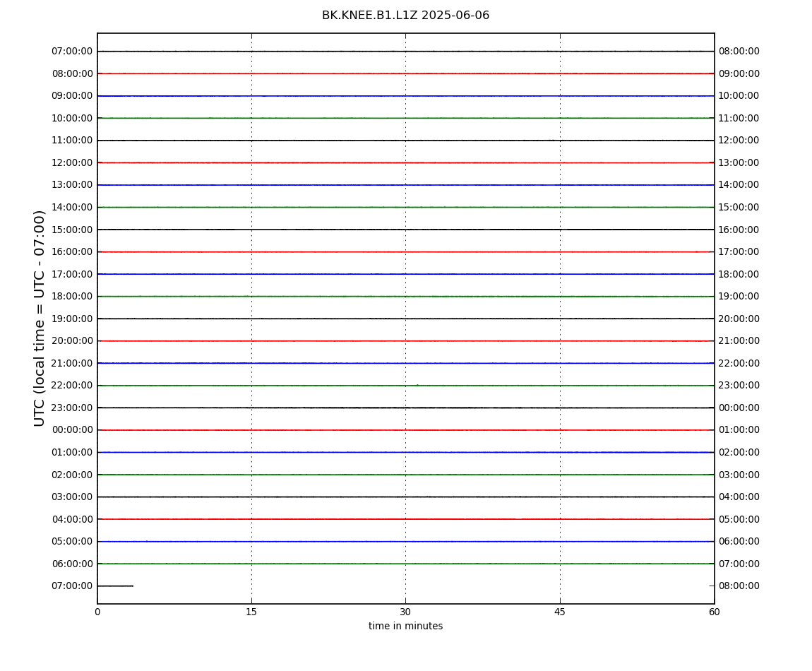The width and height of the screenshot is (812, 671).
Task: Click the small spike on the 22:00:00 green trace
Action: point(417,385)
